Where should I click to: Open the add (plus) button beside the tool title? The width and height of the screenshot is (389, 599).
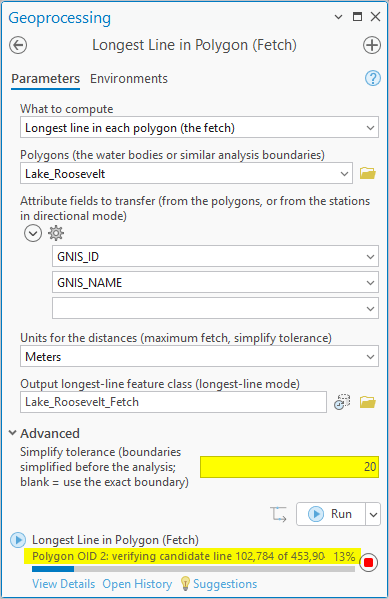pos(371,45)
